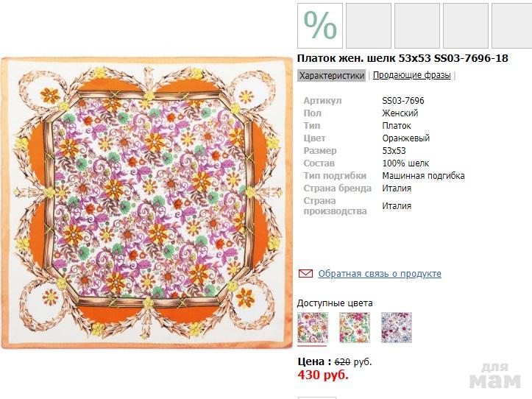The image size is (532, 399).
Task: Select the second thumbnail box beside the percent icon
Action: coord(368,26)
